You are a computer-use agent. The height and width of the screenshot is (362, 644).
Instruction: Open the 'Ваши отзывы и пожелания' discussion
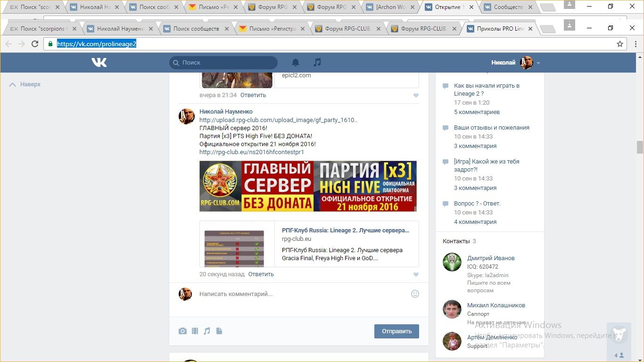[x=492, y=128]
